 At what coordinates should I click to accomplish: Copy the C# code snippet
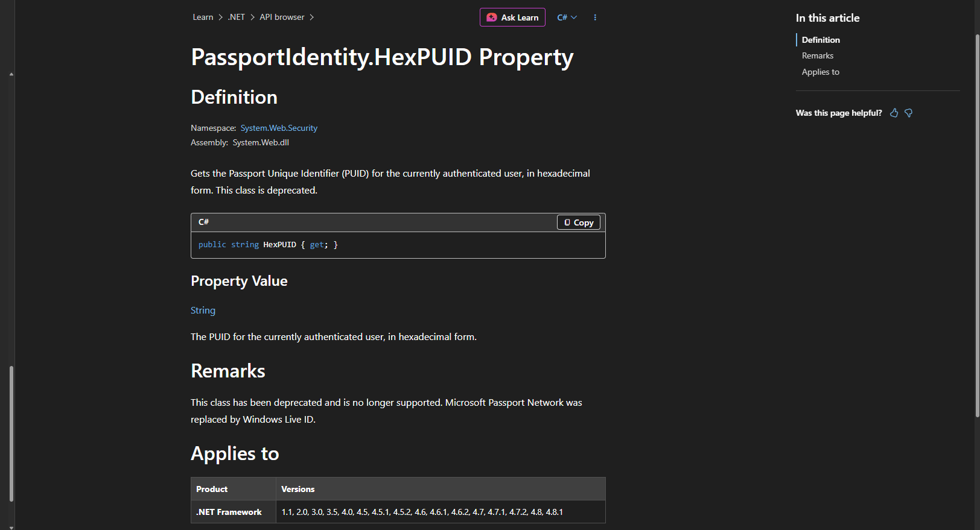(579, 222)
